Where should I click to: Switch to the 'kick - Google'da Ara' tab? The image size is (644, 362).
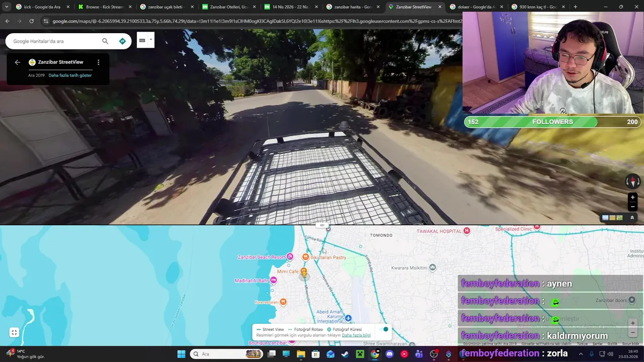(x=42, y=7)
